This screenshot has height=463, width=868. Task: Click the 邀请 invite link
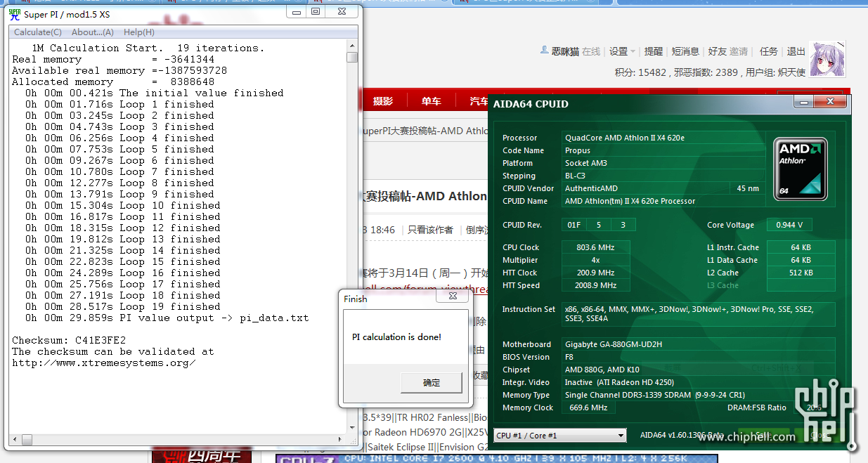point(739,51)
